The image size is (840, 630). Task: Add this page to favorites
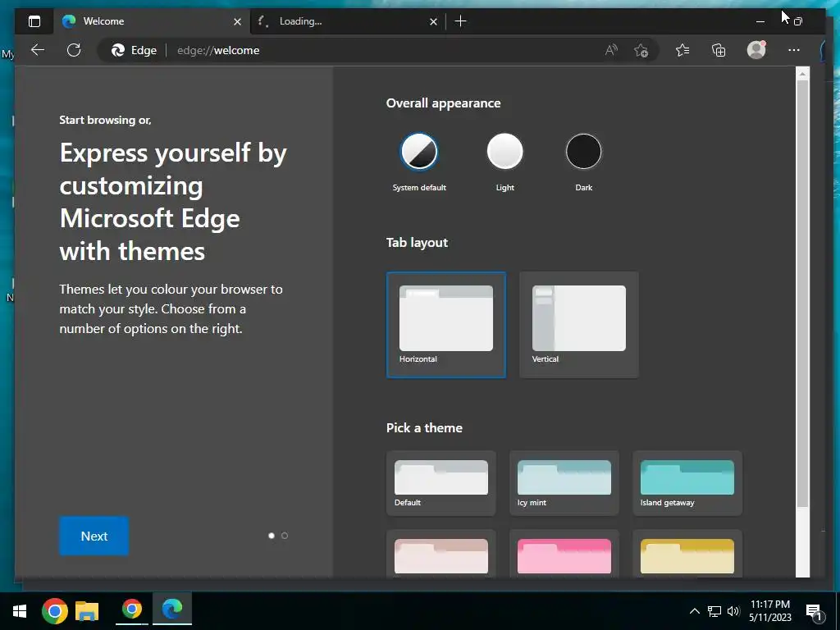[641, 50]
